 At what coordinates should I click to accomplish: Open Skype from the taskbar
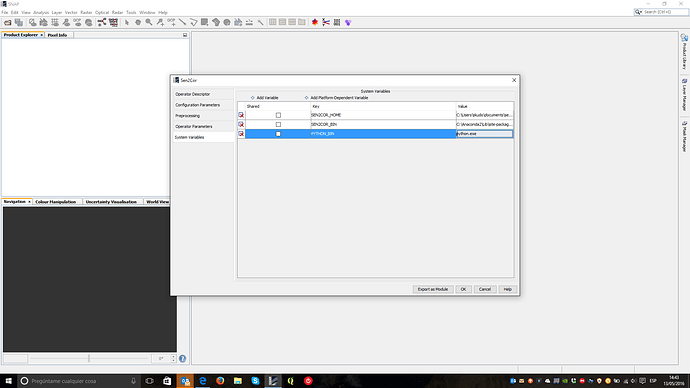tap(255, 381)
